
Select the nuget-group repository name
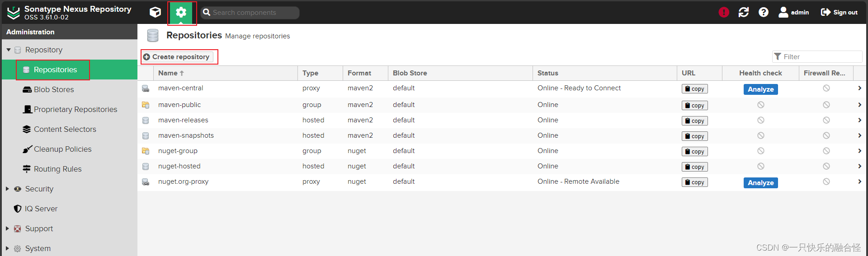pos(178,151)
